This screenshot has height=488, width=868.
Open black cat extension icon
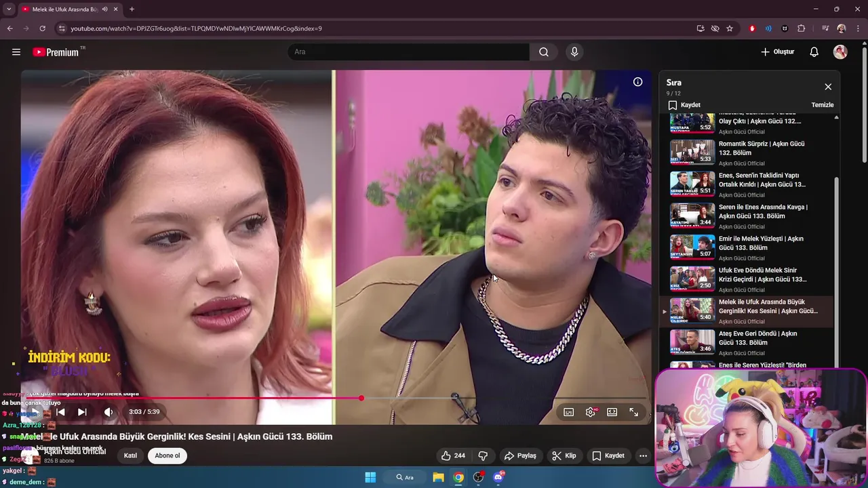(785, 28)
